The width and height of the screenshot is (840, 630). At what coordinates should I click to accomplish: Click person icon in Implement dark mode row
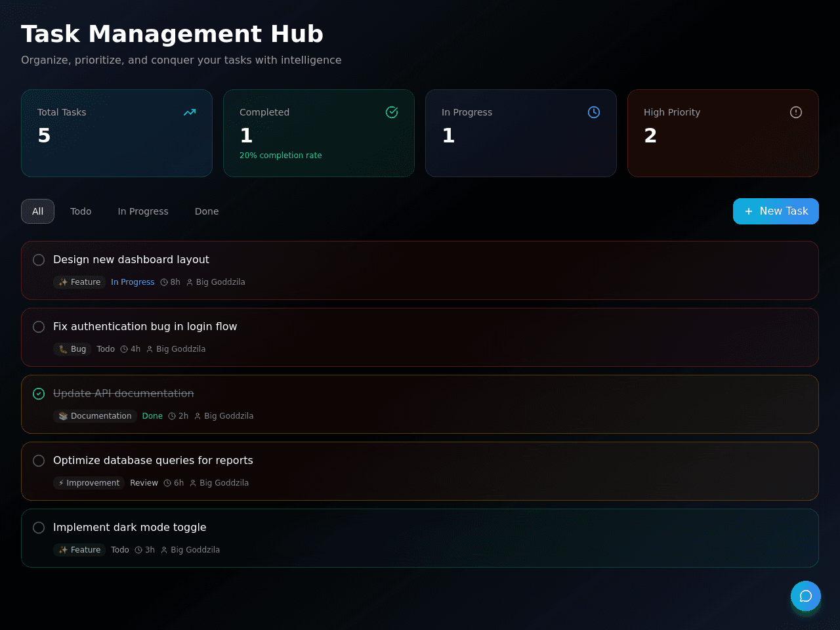click(164, 550)
